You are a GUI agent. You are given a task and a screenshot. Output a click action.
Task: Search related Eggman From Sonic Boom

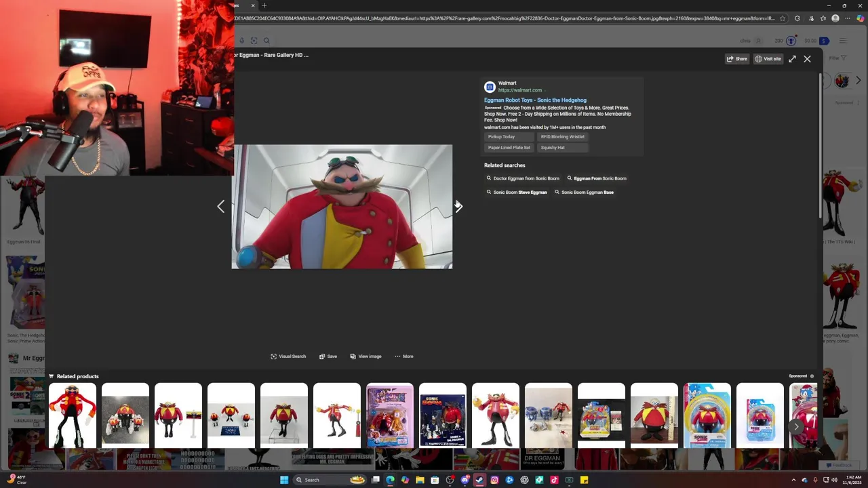tap(597, 178)
